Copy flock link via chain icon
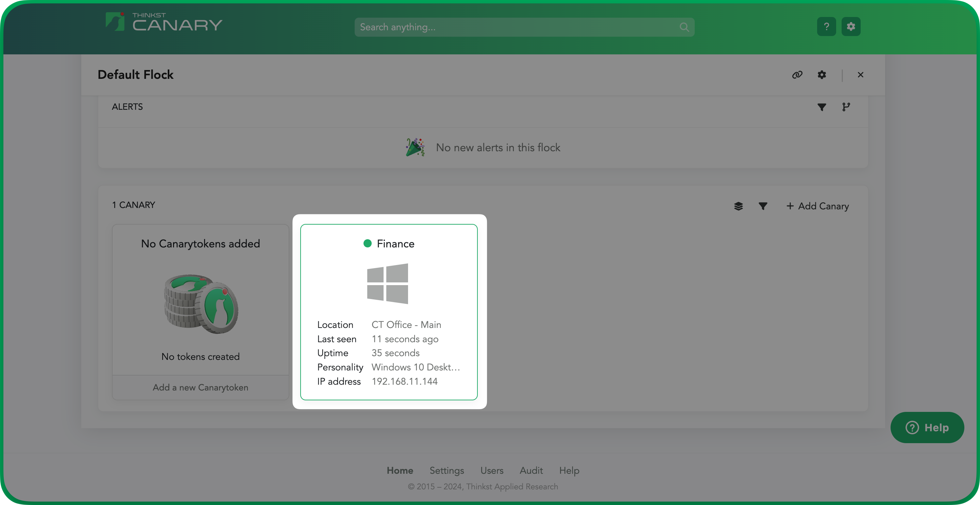This screenshot has width=980, height=505. coord(797,74)
